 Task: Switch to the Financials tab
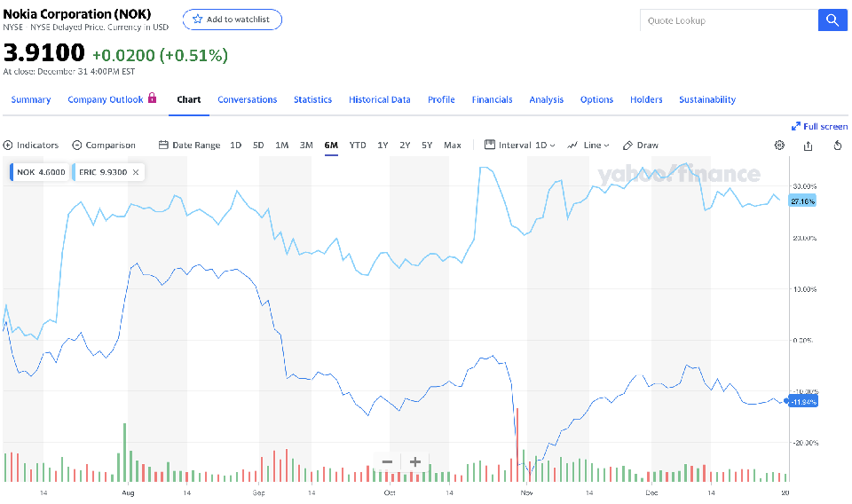[x=492, y=99]
